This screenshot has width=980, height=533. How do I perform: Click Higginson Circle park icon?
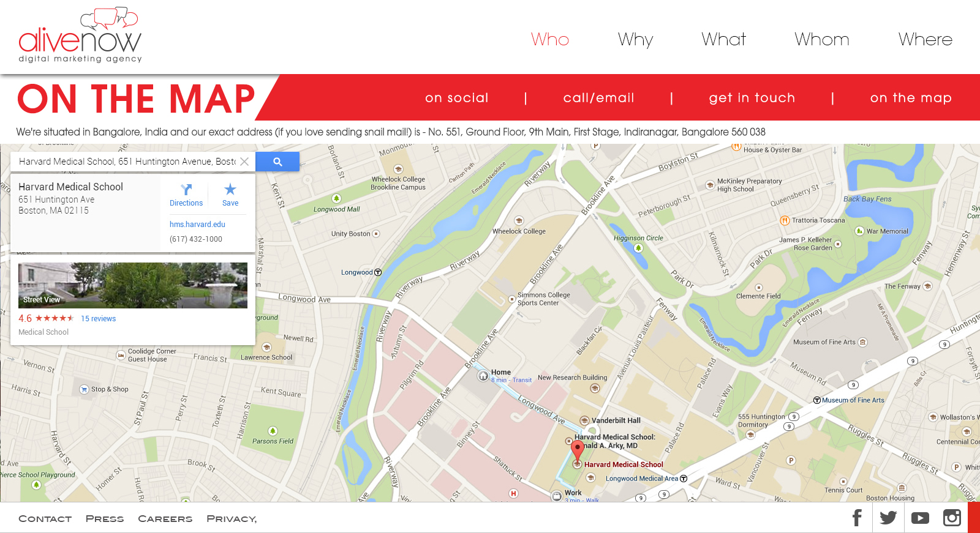click(x=638, y=248)
